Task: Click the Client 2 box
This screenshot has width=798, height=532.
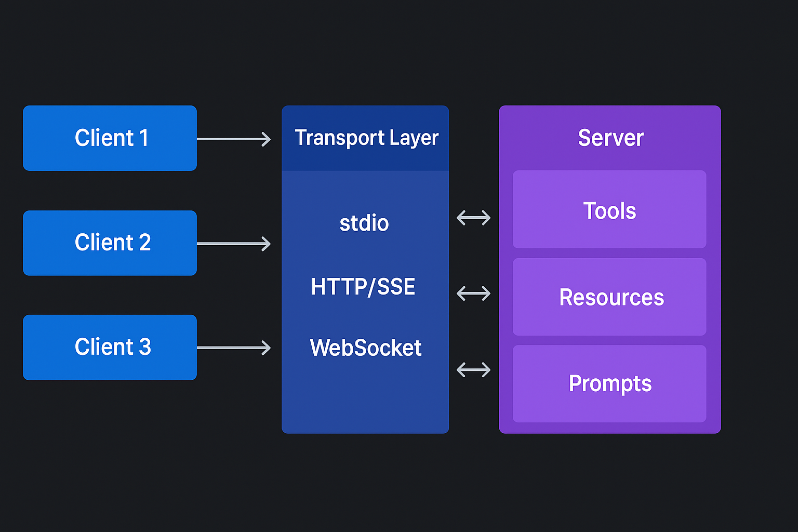Action: 110,243
